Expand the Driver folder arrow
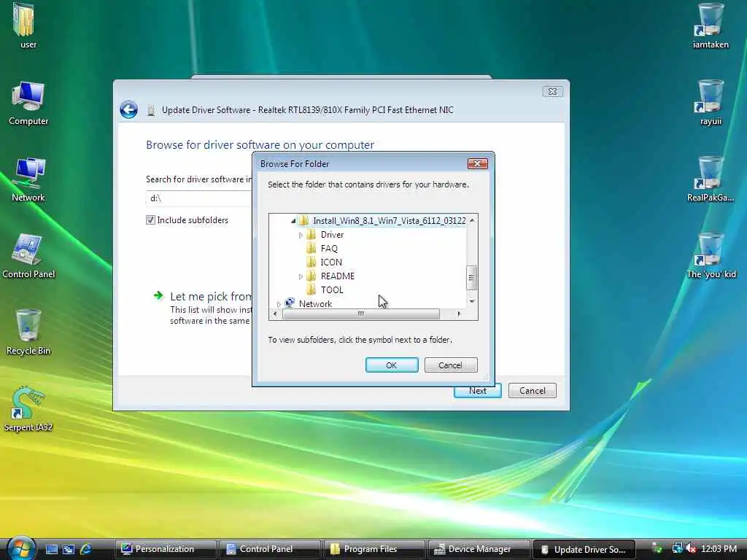This screenshot has width=747, height=560. [300, 235]
